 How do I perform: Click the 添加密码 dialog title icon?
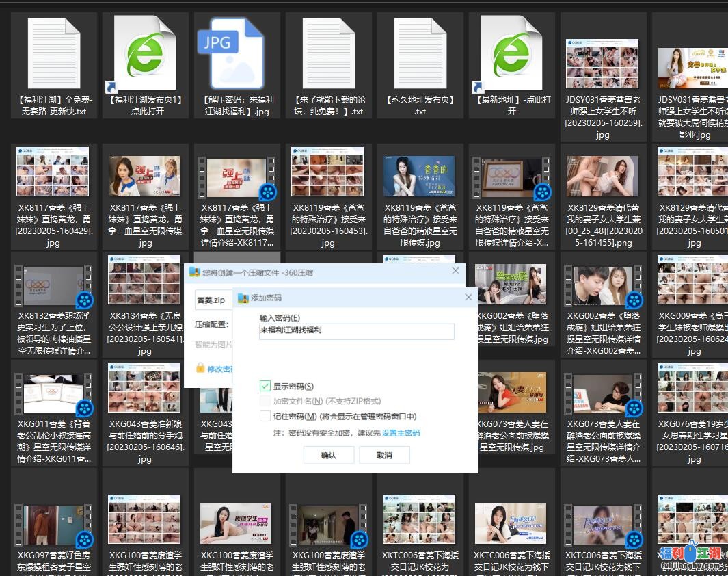click(x=243, y=298)
